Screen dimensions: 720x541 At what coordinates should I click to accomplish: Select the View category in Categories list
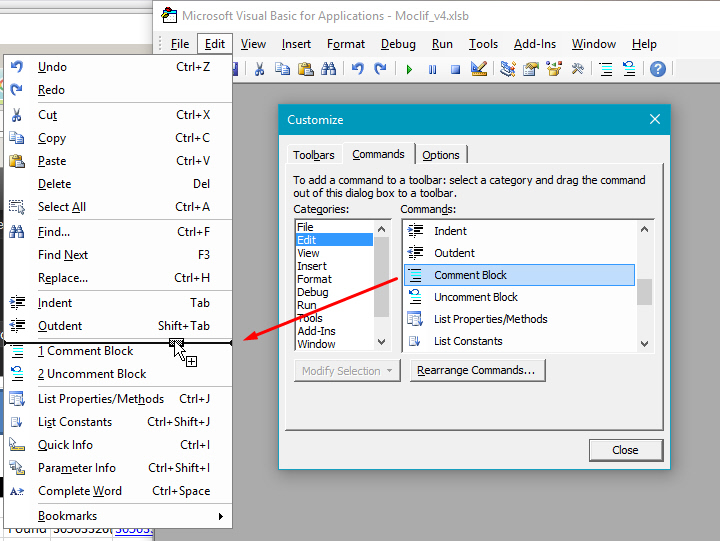pyautogui.click(x=308, y=253)
